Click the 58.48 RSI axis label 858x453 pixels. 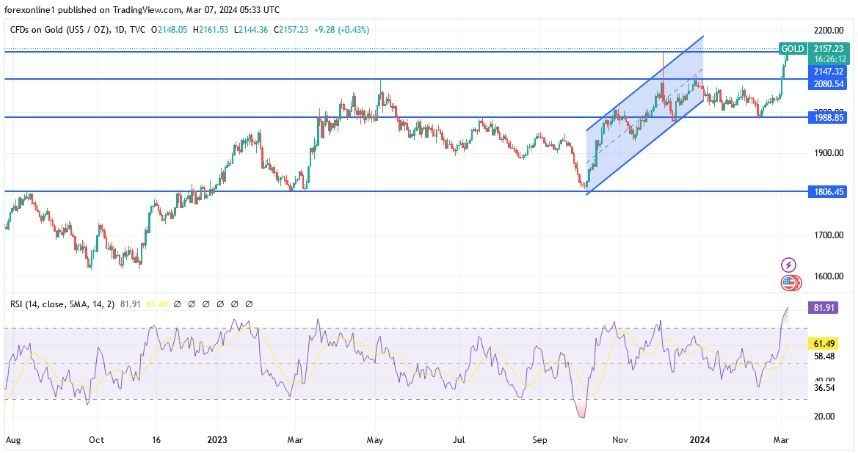[x=824, y=356]
